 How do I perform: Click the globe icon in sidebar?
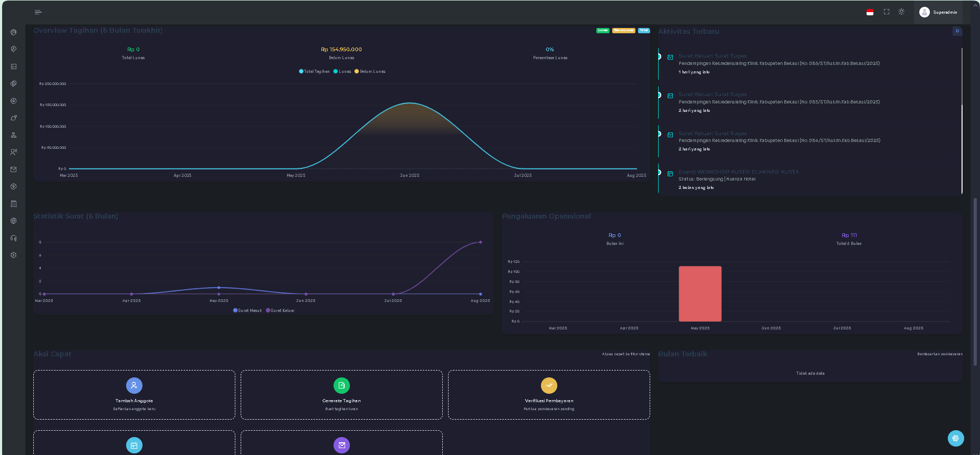click(14, 221)
